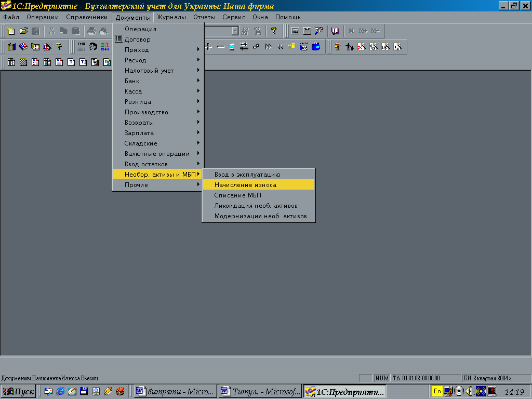Expand the Возвраты submenu
Screen dimensions: 532x399
click(158, 123)
